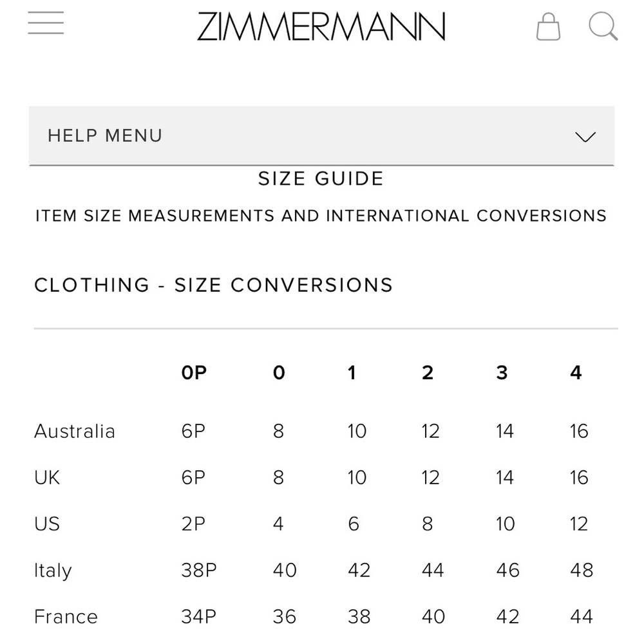Select the size 2 column header
Image resolution: width=644 pixels, height=644 pixels.
428,372
